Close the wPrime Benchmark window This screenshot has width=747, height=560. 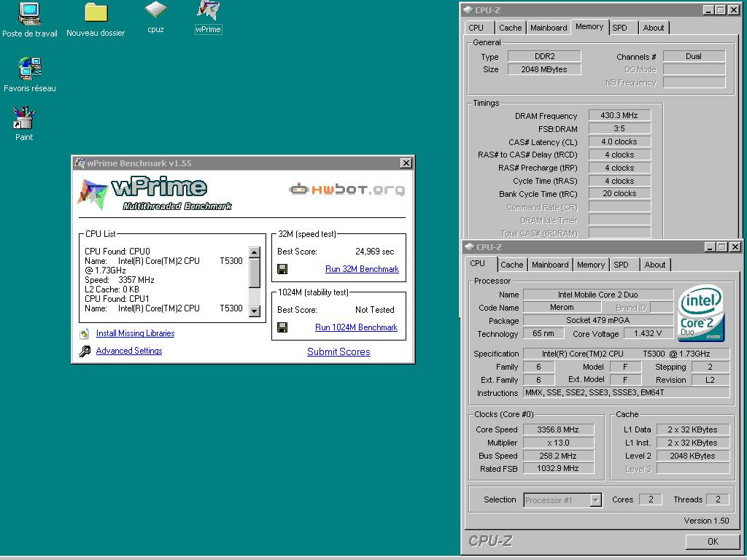406,163
